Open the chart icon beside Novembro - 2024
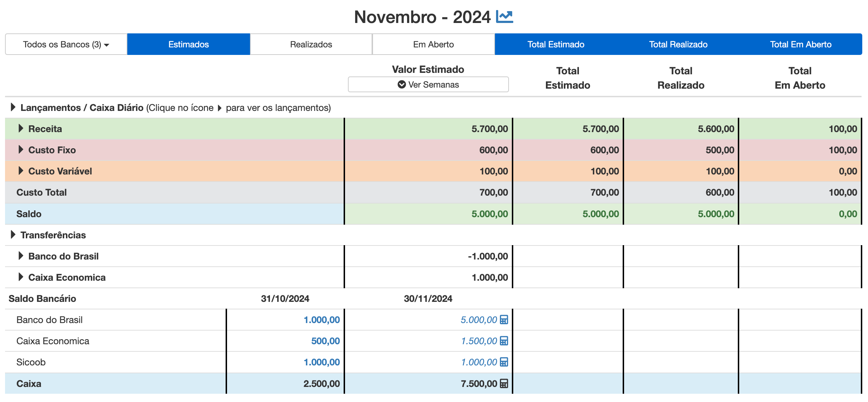 coord(504,17)
